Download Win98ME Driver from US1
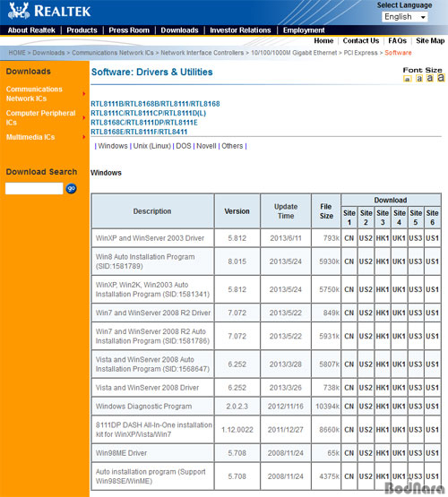 click(432, 453)
